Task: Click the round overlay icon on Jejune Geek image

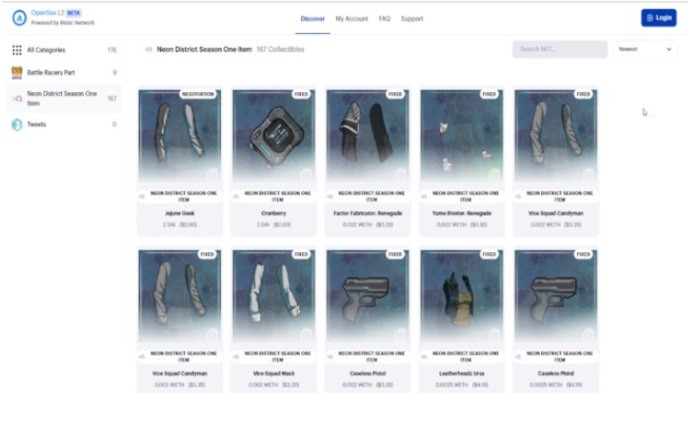Action: (212, 175)
